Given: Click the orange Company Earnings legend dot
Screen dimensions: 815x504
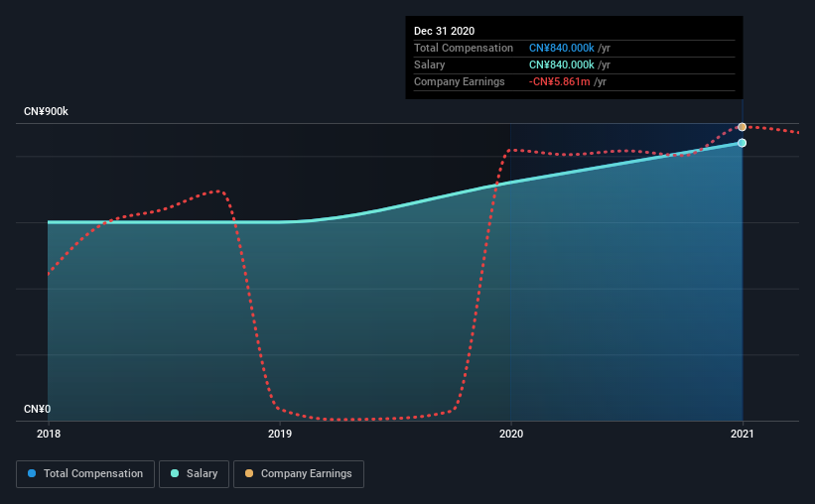Looking at the screenshot, I should click(249, 473).
